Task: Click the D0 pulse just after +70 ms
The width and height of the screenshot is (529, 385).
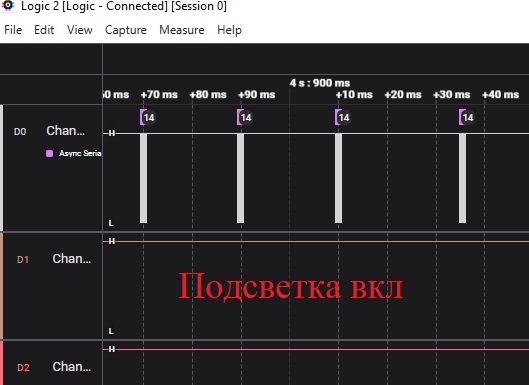Action: click(x=143, y=178)
